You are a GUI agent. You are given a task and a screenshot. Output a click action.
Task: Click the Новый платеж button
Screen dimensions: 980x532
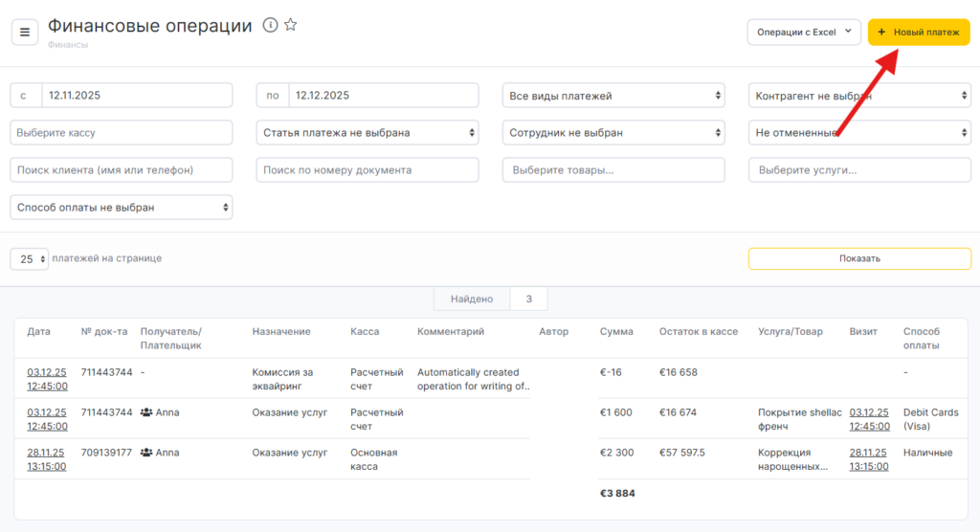(918, 32)
